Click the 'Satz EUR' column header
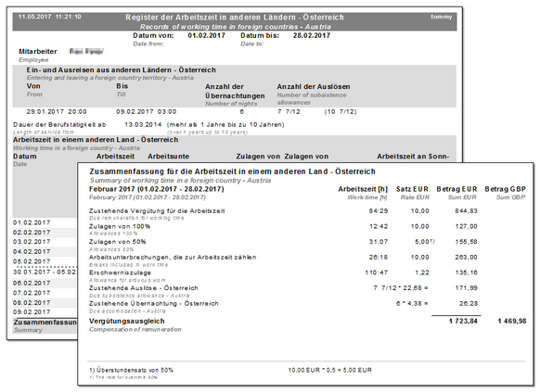Viewport: 540px width, 392px height. click(x=412, y=189)
